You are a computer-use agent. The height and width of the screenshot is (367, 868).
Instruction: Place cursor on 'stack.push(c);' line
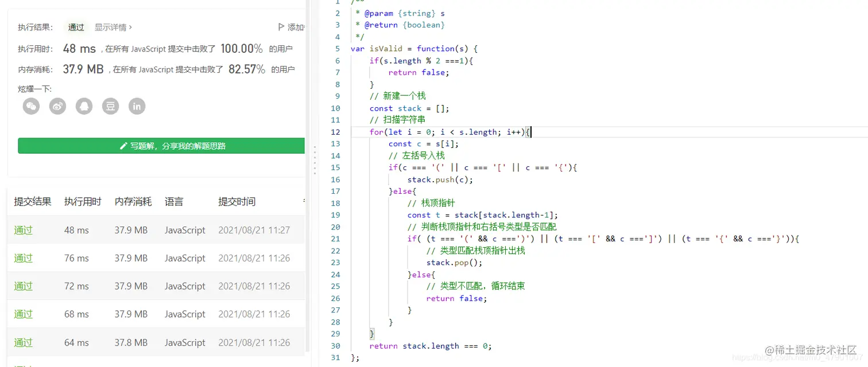click(x=440, y=179)
